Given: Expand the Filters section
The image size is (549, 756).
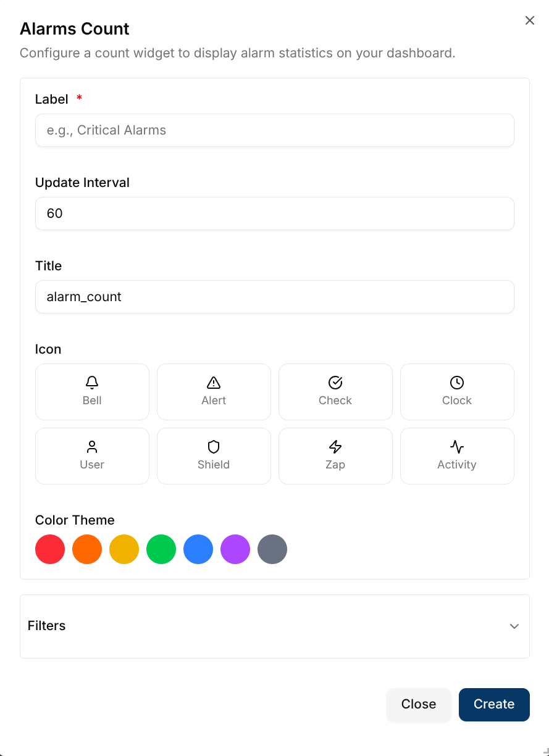Looking at the screenshot, I should (274, 626).
